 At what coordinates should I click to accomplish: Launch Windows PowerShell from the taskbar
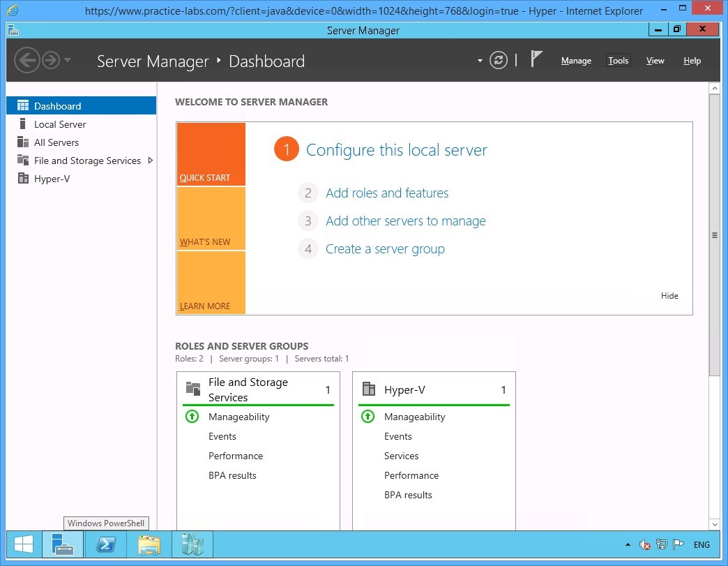[x=105, y=544]
